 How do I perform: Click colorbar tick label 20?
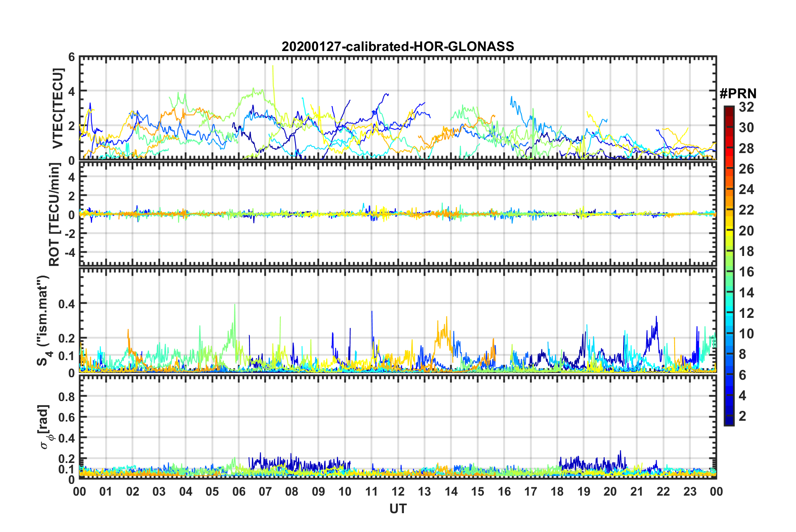746,231
